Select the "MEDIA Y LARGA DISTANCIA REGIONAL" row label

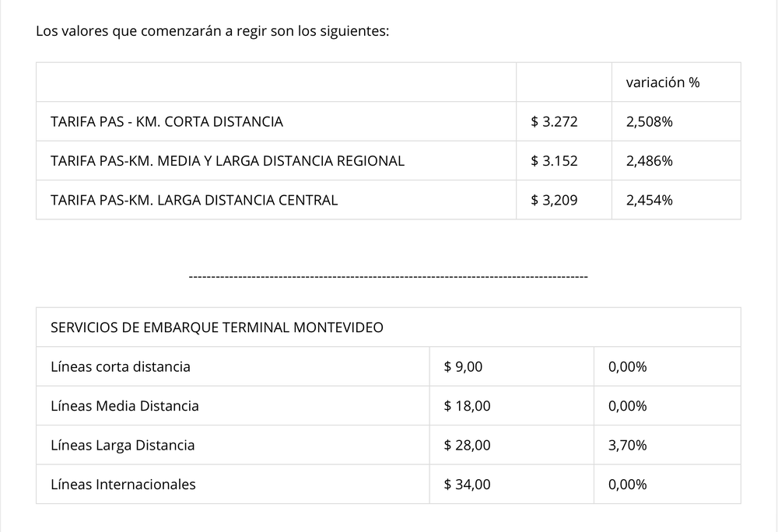(x=227, y=161)
